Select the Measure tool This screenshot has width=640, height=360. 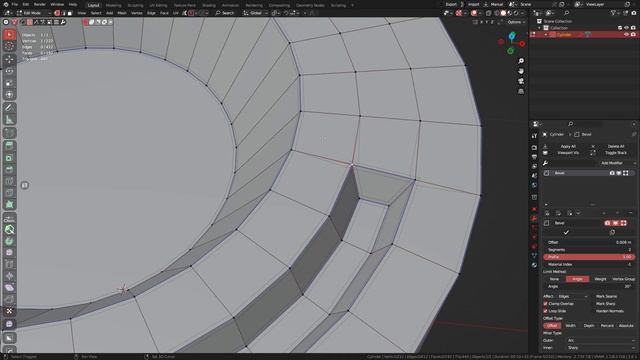pos(9,120)
